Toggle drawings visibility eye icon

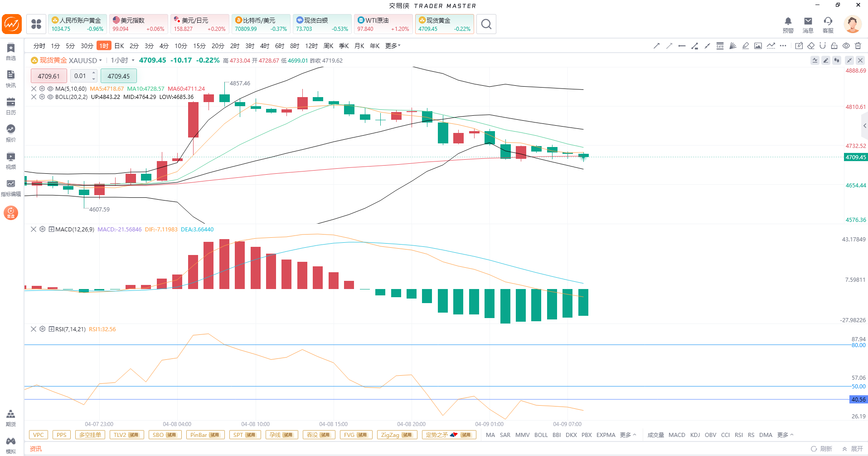pos(846,46)
